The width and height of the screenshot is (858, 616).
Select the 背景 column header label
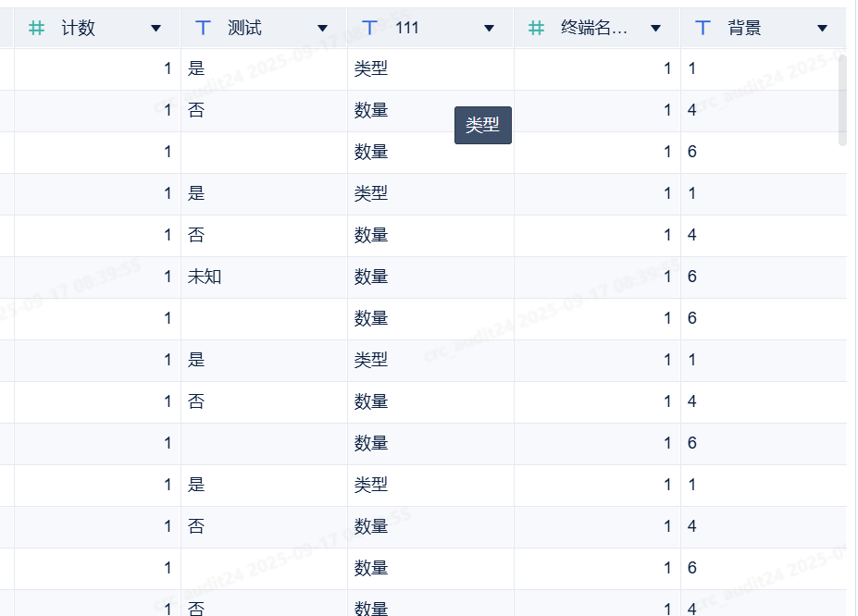[745, 29]
